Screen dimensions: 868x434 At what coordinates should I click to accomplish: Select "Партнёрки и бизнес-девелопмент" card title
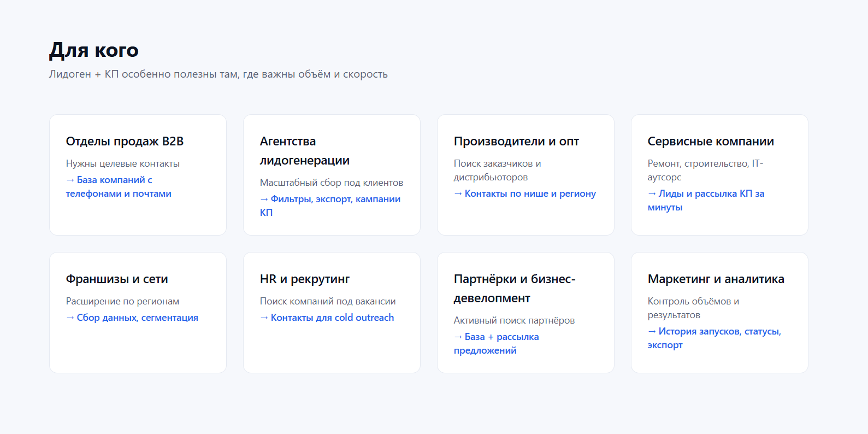pyautogui.click(x=514, y=289)
